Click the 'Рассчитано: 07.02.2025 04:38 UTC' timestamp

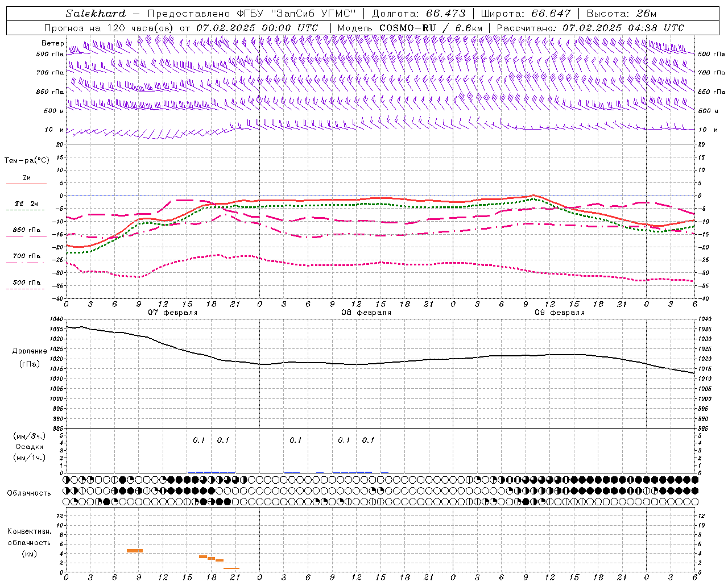point(590,28)
